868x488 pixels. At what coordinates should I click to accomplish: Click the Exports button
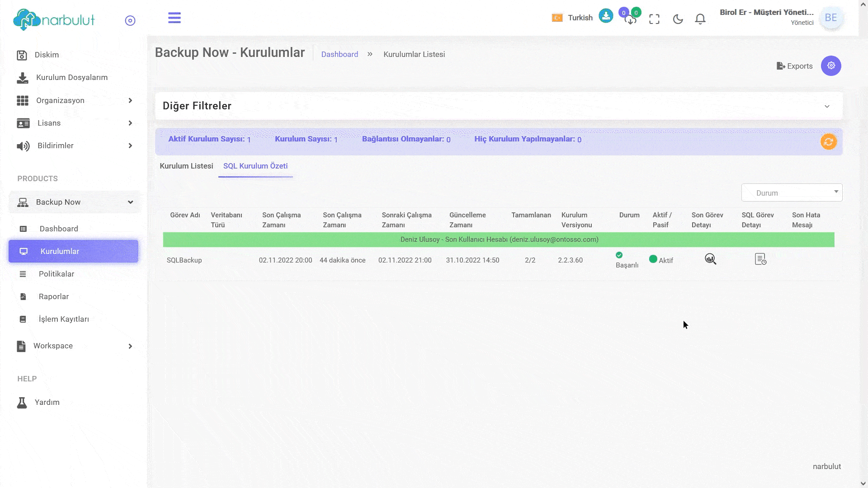[794, 66]
